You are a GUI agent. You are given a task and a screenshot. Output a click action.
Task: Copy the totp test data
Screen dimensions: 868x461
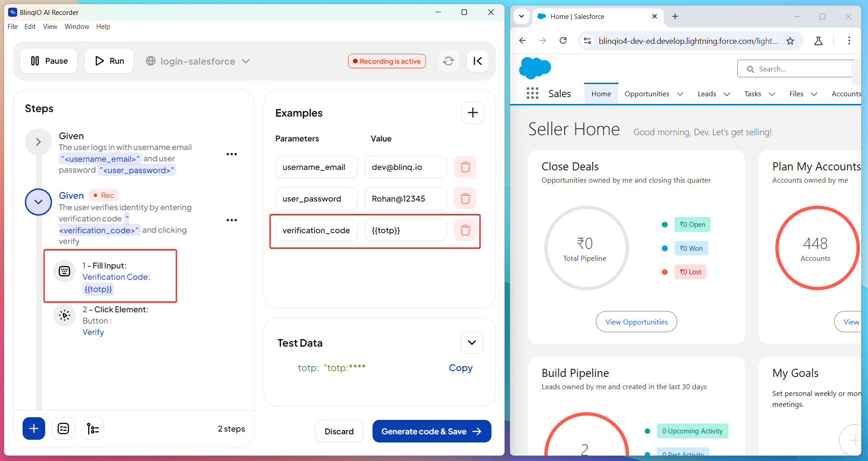(x=461, y=368)
